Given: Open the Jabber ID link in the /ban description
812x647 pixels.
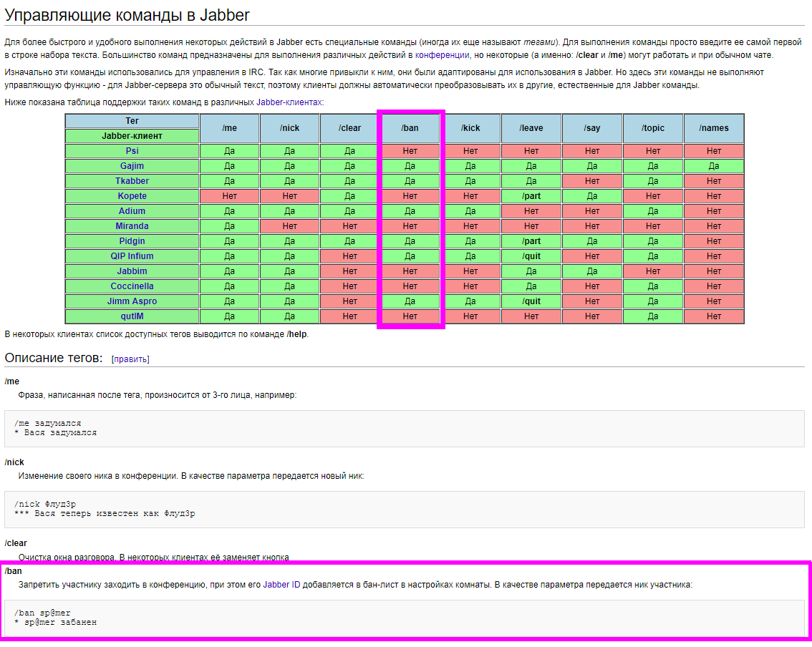Looking at the screenshot, I should point(281,584).
